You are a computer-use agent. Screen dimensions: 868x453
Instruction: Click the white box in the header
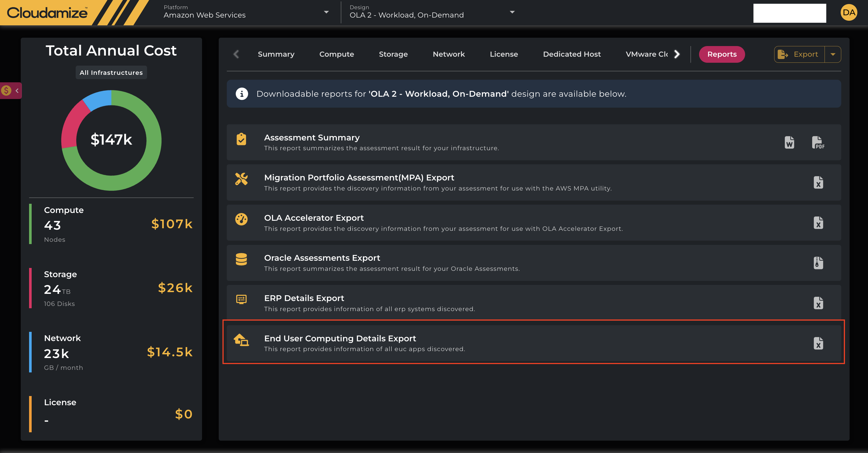tap(789, 13)
